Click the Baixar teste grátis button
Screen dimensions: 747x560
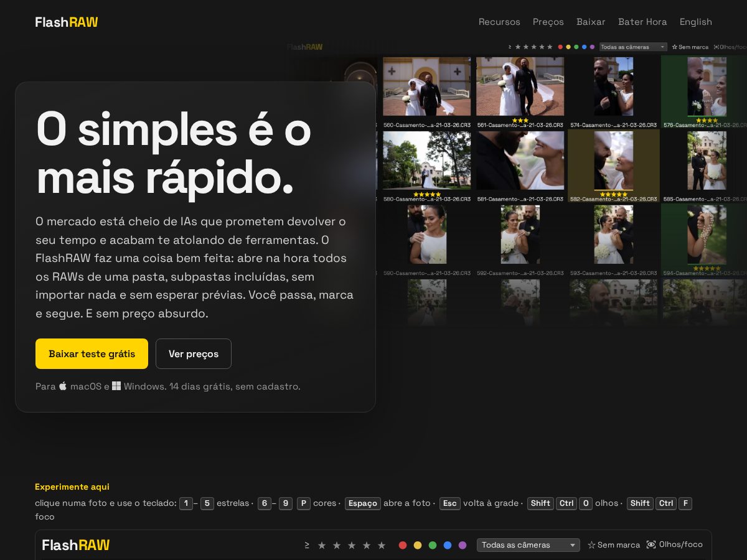(92, 353)
